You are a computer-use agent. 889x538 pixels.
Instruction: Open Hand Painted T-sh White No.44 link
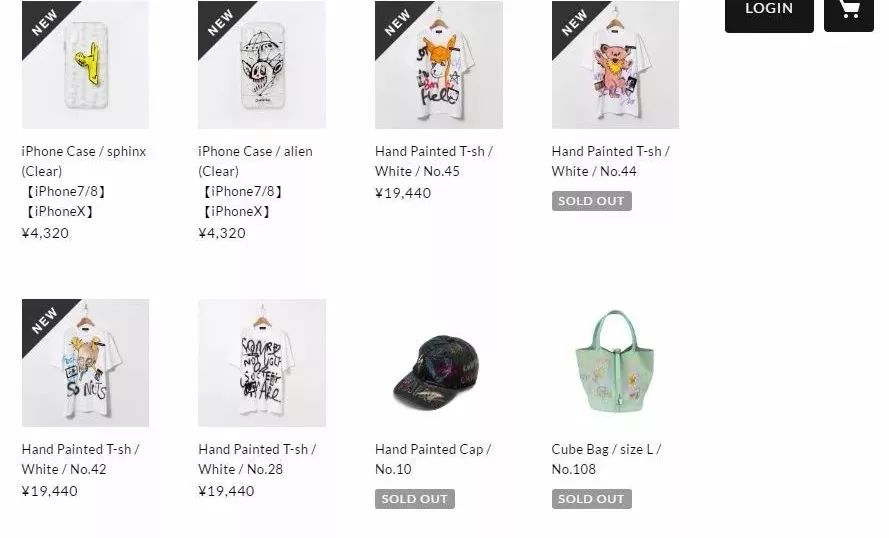click(611, 162)
